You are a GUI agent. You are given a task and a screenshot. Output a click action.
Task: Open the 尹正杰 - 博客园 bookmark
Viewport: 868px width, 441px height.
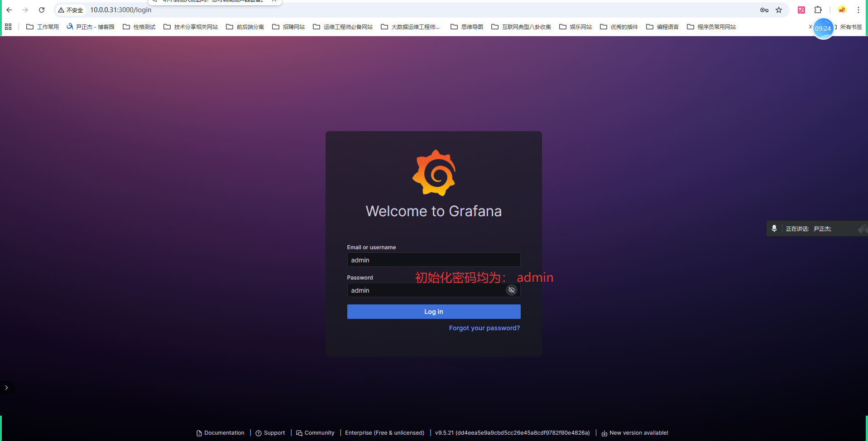coord(91,27)
